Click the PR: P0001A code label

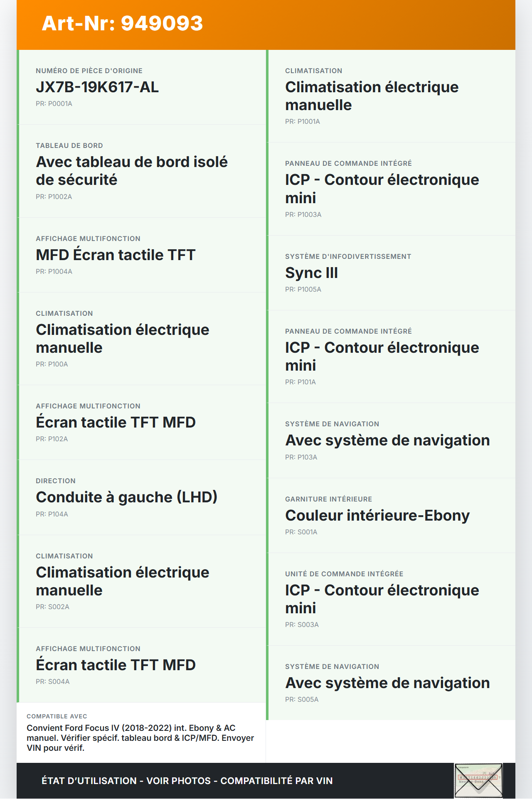54,104
